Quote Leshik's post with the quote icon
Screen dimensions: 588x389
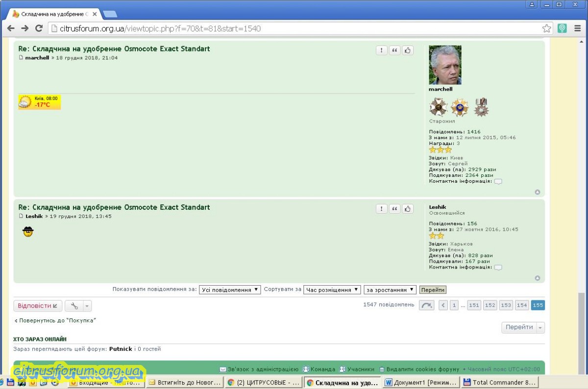(x=394, y=209)
